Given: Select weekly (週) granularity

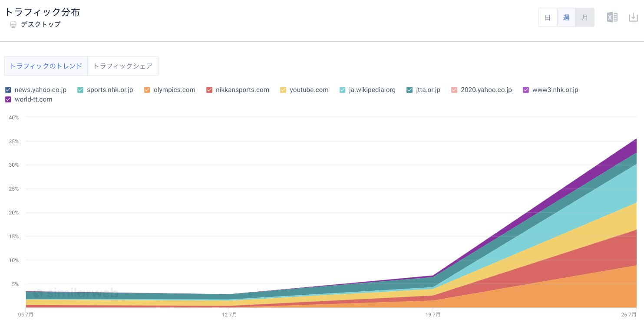Looking at the screenshot, I should pos(566,17).
